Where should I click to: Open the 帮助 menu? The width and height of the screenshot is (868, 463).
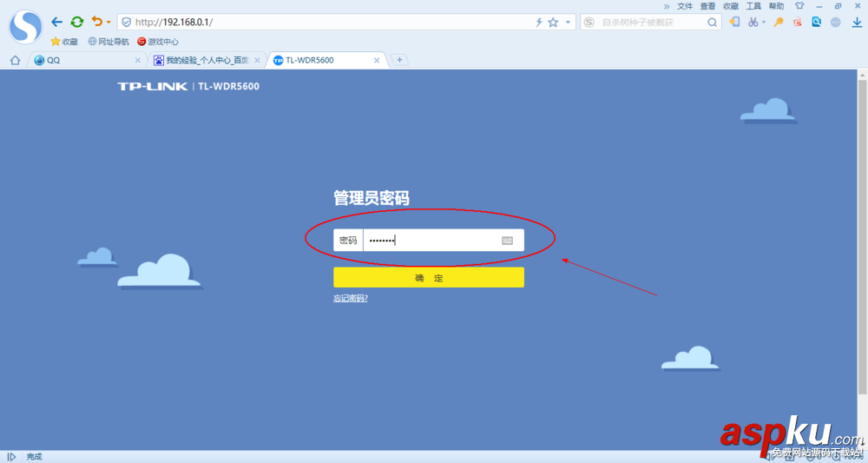click(776, 6)
